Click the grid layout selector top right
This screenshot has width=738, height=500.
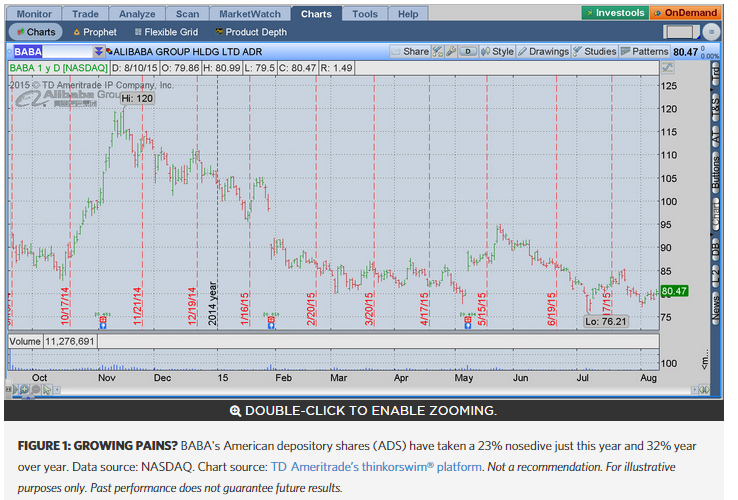pyautogui.click(x=681, y=32)
